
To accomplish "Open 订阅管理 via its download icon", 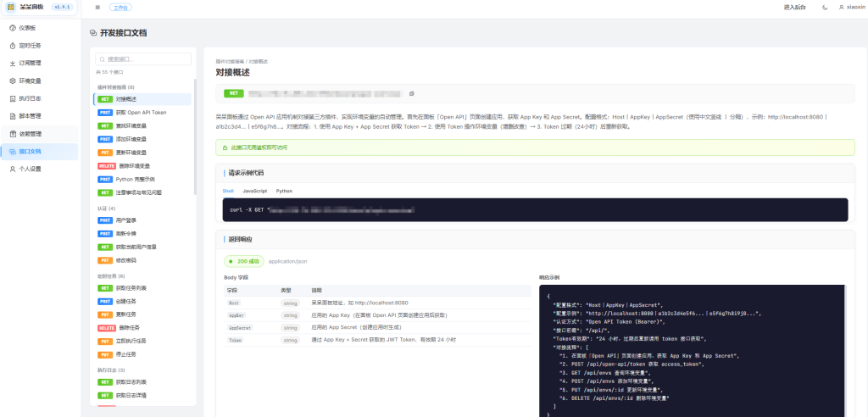I will coord(12,63).
